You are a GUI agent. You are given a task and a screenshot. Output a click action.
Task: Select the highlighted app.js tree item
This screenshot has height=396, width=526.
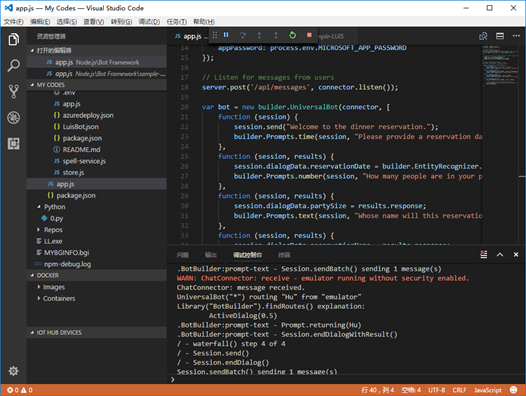pos(97,184)
